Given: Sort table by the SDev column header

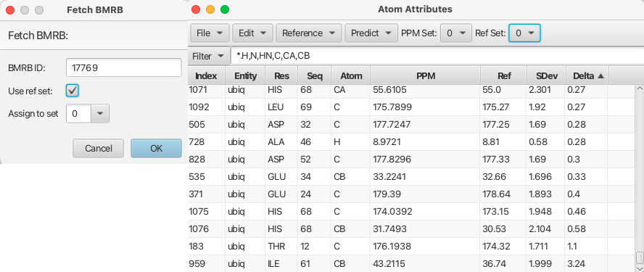Looking at the screenshot, I should [x=546, y=76].
